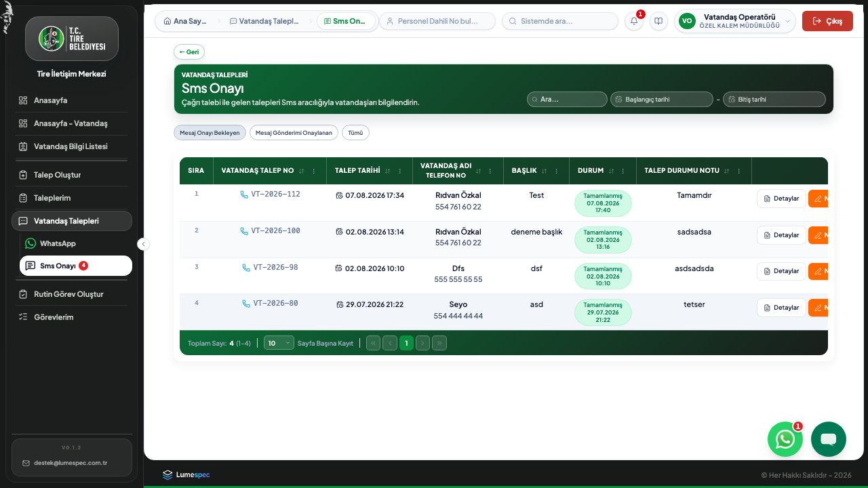Expand the Vatandaş Operatörü user menu

(735, 21)
